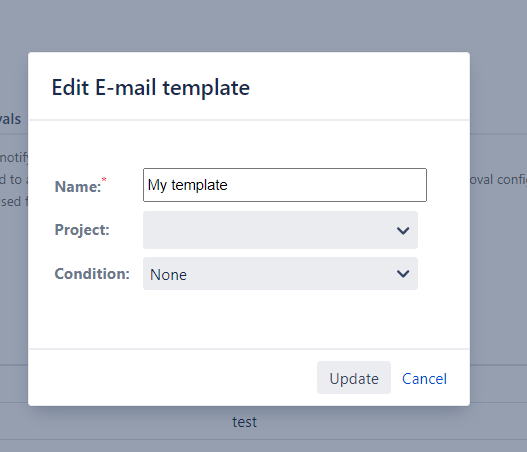Click the dimmed 'oval confi' text at right
The height and width of the screenshot is (452, 527).
point(498,179)
